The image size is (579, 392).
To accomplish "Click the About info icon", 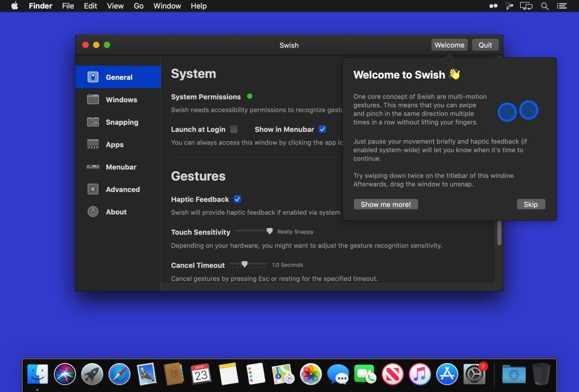I will click(93, 212).
